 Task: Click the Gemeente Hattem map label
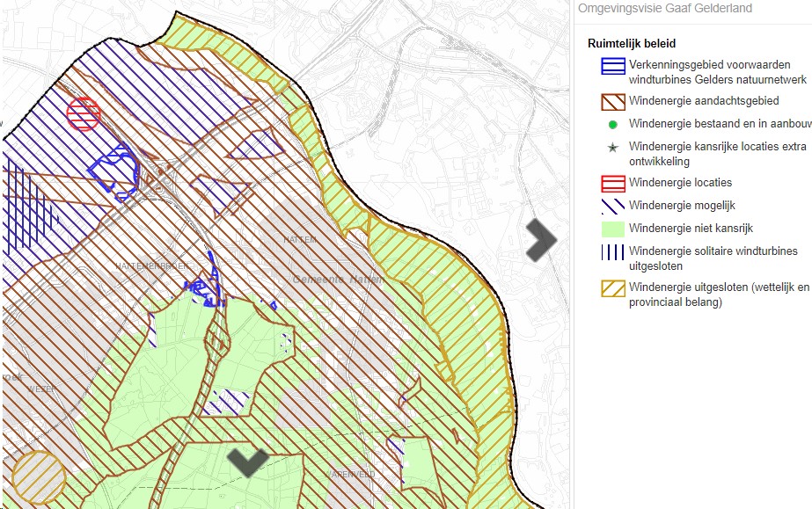coord(337,279)
